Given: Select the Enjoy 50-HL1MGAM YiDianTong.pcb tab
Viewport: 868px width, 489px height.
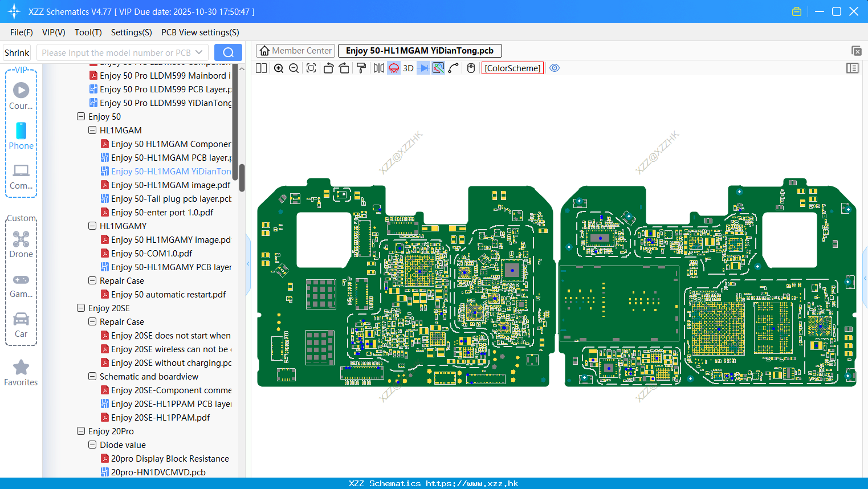Looking at the screenshot, I should (420, 51).
